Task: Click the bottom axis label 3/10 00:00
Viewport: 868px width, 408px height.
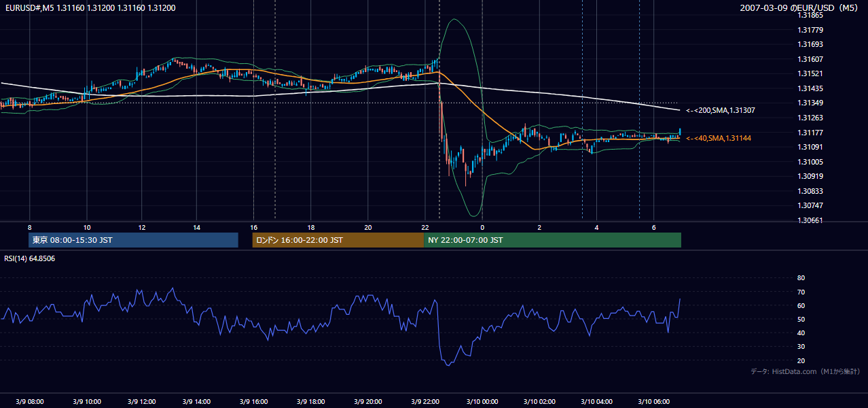Action: coord(482,401)
